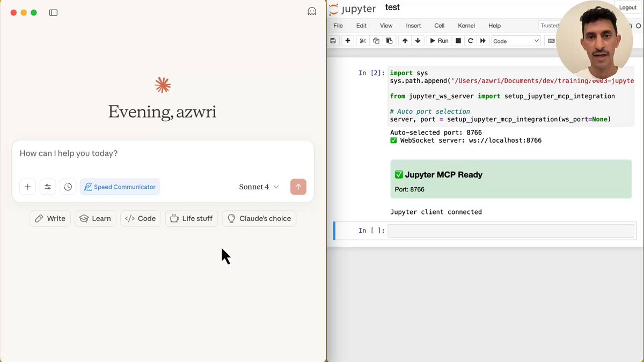The image size is (644, 362).
Task: Log out of Jupyter with Logout
Action: (627, 8)
